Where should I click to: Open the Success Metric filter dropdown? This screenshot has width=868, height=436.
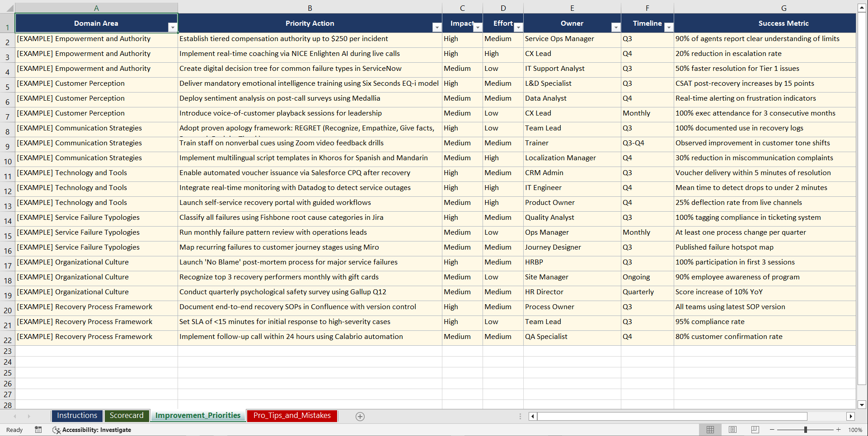click(x=849, y=27)
